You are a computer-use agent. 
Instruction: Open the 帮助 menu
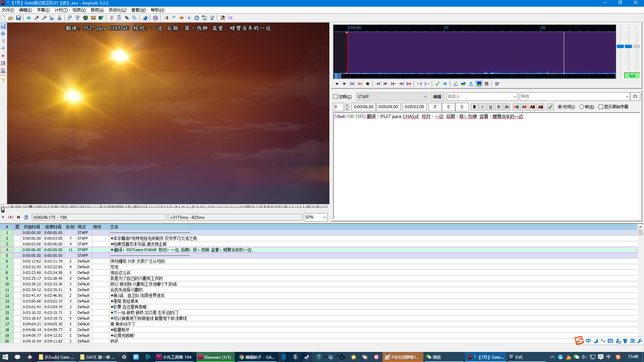157,10
